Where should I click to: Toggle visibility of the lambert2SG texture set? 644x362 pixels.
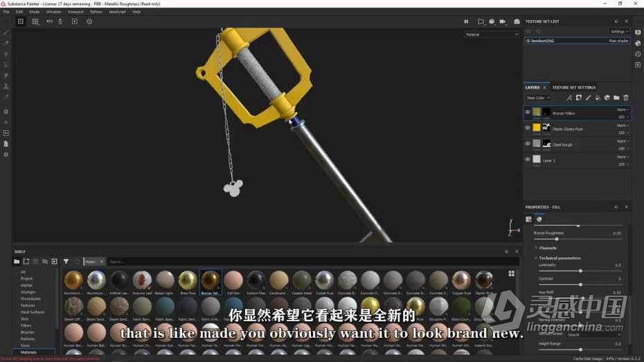[x=528, y=41]
